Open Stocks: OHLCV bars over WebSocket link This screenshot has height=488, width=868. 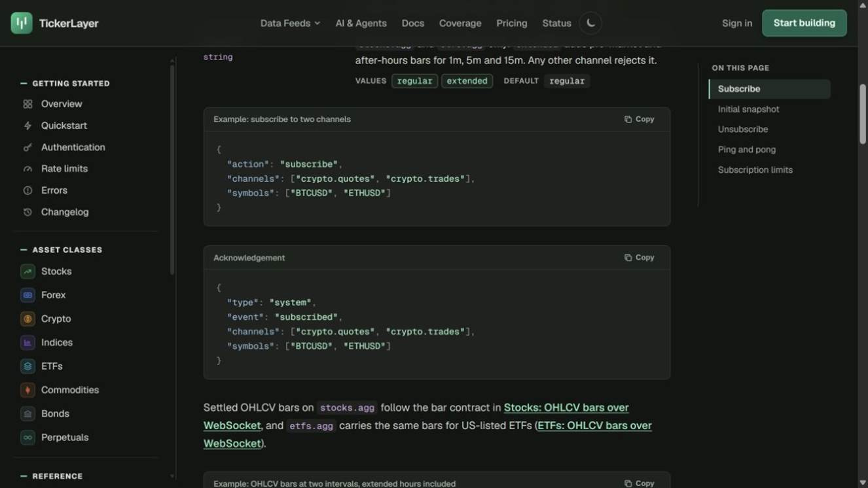coord(416,417)
